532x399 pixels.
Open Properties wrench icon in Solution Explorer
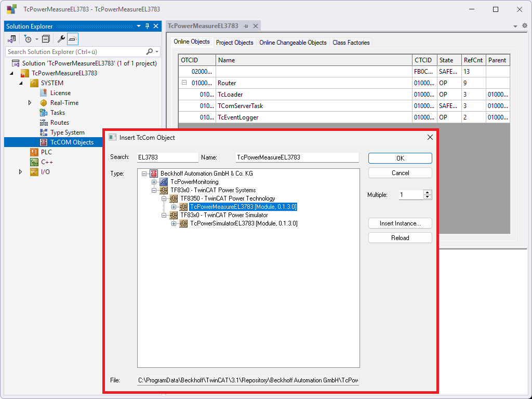pyautogui.click(x=61, y=39)
